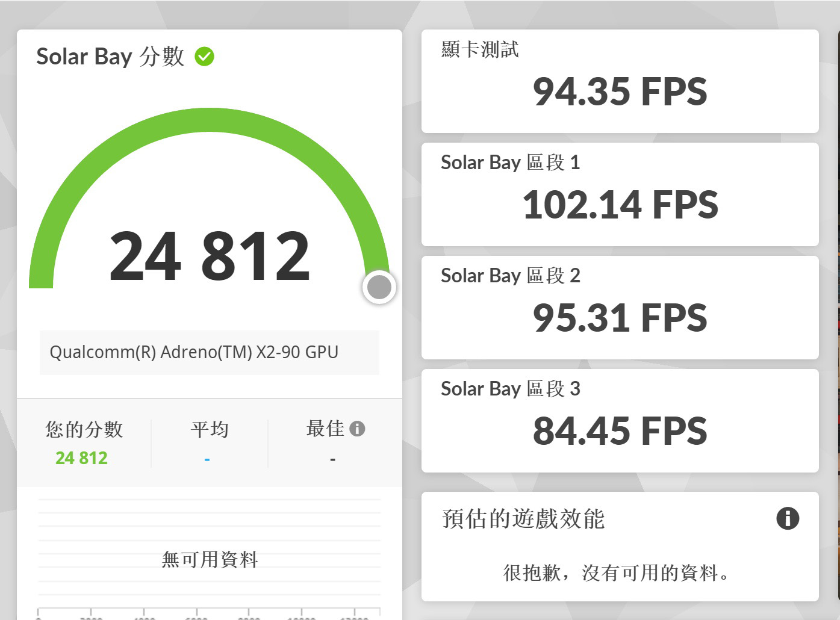840x620 pixels.
Task: Click the 84.45 FPS value in 區段 3
Action: pyautogui.click(x=620, y=432)
